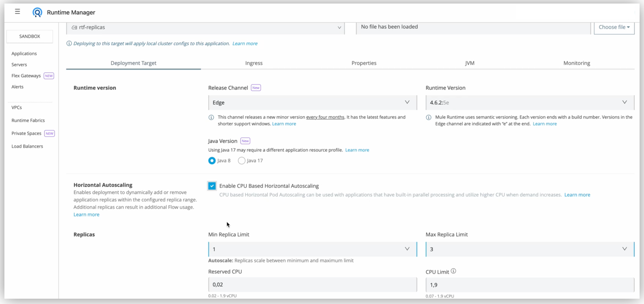Select the Java 8 radio button
Screen dimensions: 644x304
coord(212,161)
